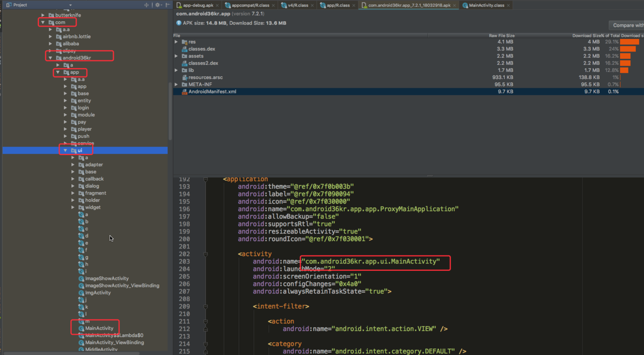This screenshot has width=644, height=355.
Task: Click the MainActivity class icon in tree
Action: tap(81, 328)
